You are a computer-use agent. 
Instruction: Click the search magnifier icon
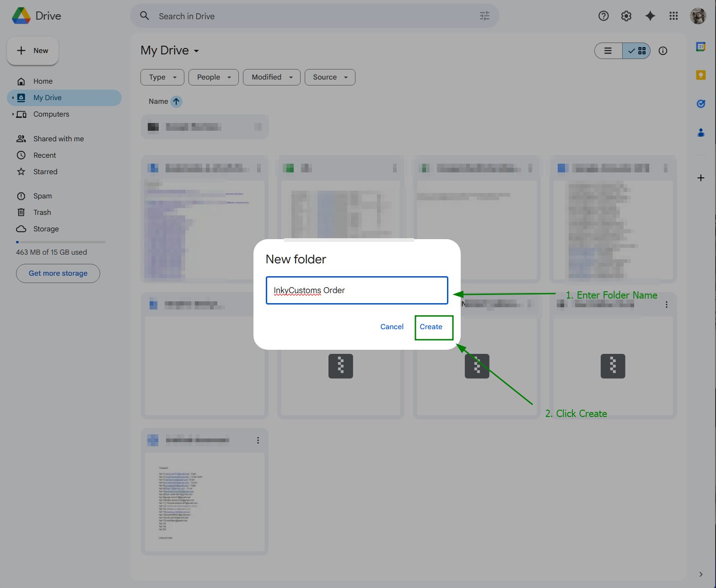[x=145, y=16]
